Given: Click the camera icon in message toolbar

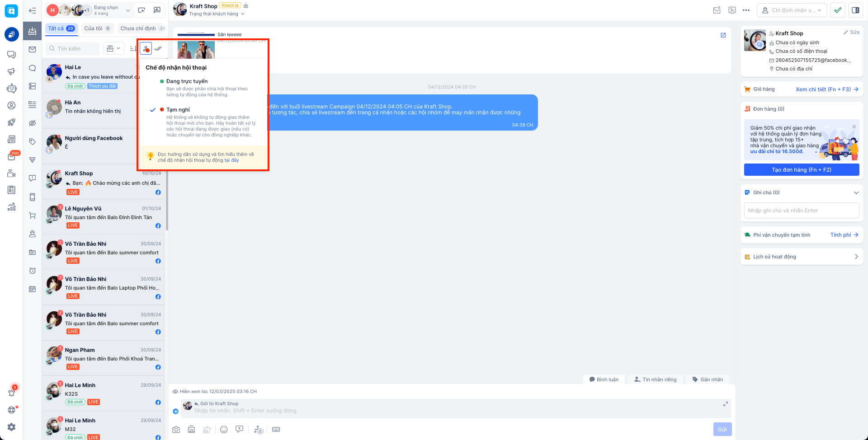Looking at the screenshot, I should (176, 430).
